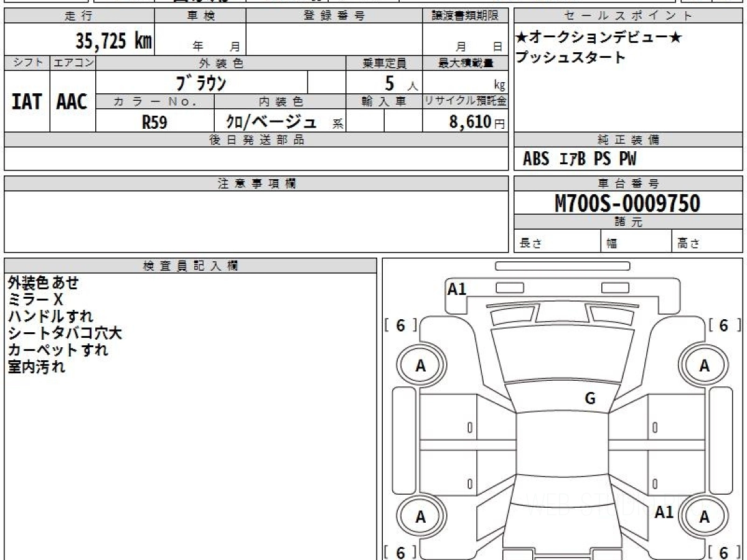Click the 乗車定員 header
The image size is (747, 560).
(384, 63)
